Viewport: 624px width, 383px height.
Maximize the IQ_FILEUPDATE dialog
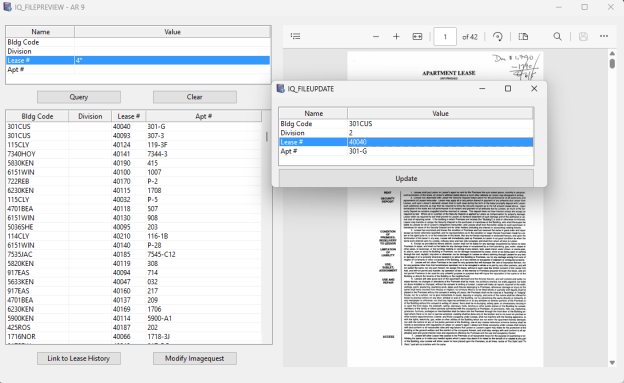(x=508, y=88)
